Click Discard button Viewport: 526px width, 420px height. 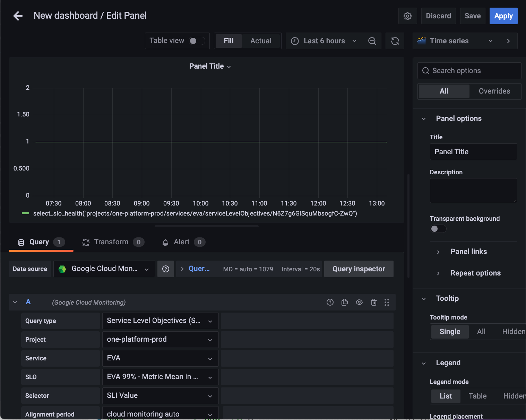pyautogui.click(x=438, y=16)
